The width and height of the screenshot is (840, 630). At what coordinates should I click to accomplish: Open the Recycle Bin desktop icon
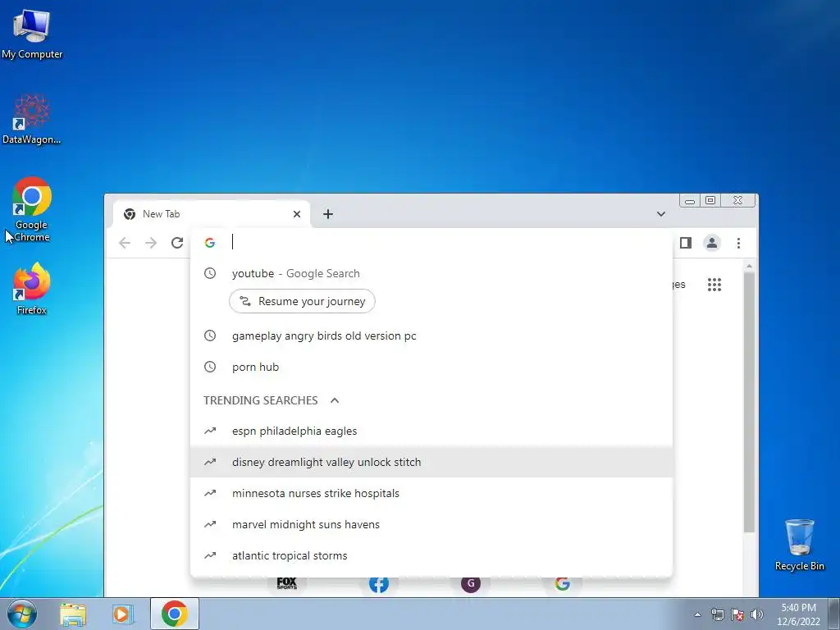(x=799, y=545)
